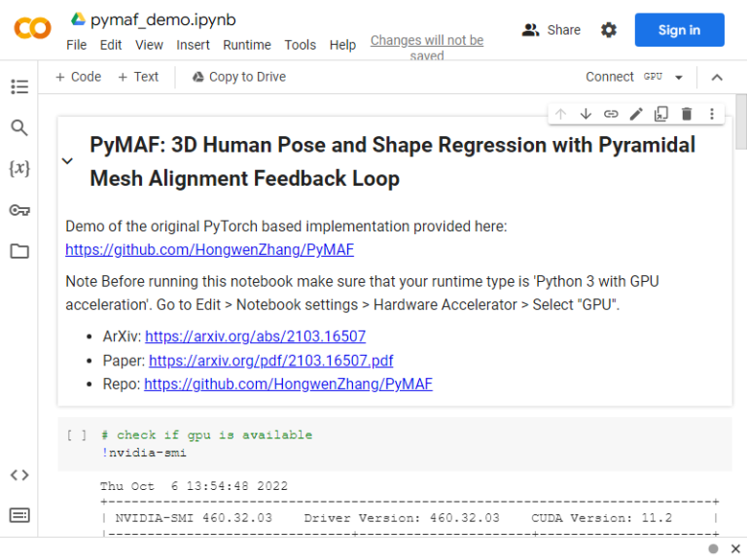Copy link to the selected cell
The image size is (747, 560).
point(611,114)
